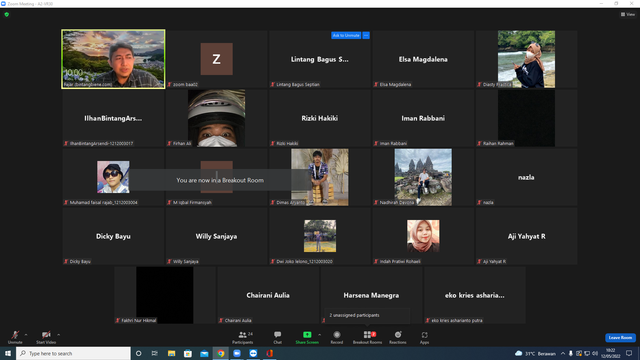Viewport: 640px width, 360px height.
Task: Select the Iman Rabbani tile
Action: pos(423,118)
